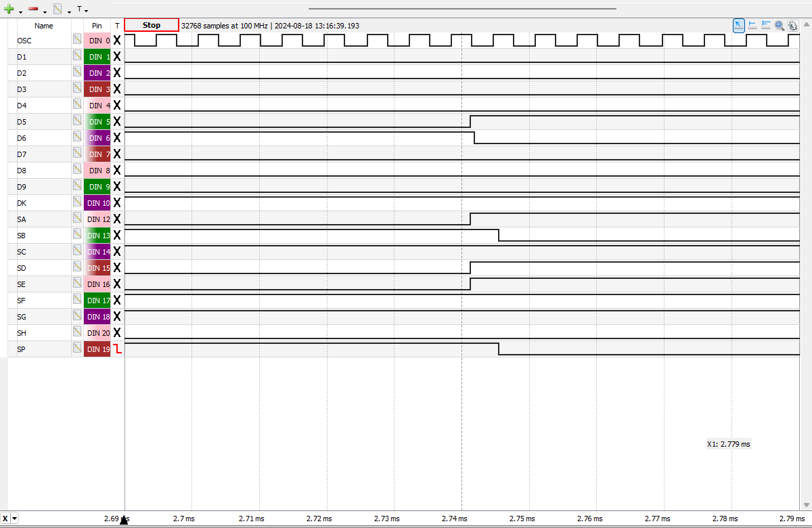Click the DIN 5 pin color cell
Screen dimensions: 812x528
click(97, 122)
